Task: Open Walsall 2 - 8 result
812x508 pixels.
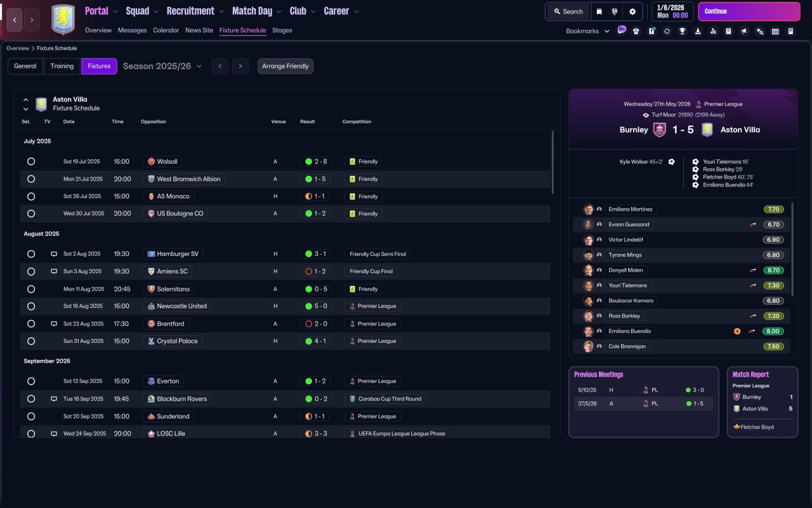Action: click(315, 162)
